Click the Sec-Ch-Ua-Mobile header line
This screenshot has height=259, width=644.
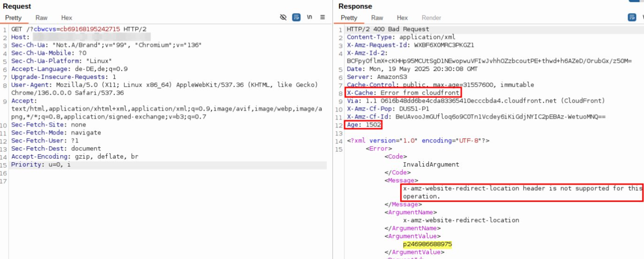point(49,53)
